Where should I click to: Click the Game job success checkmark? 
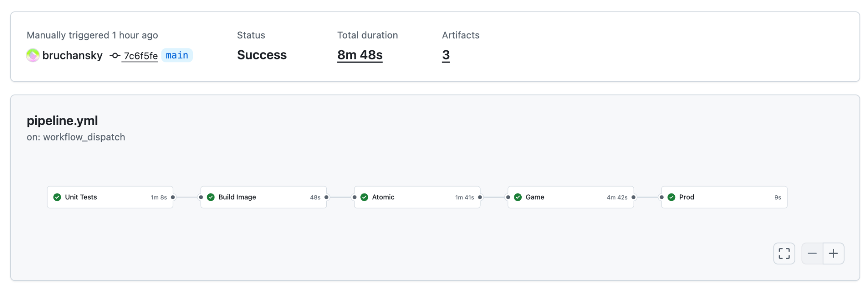coord(517,197)
